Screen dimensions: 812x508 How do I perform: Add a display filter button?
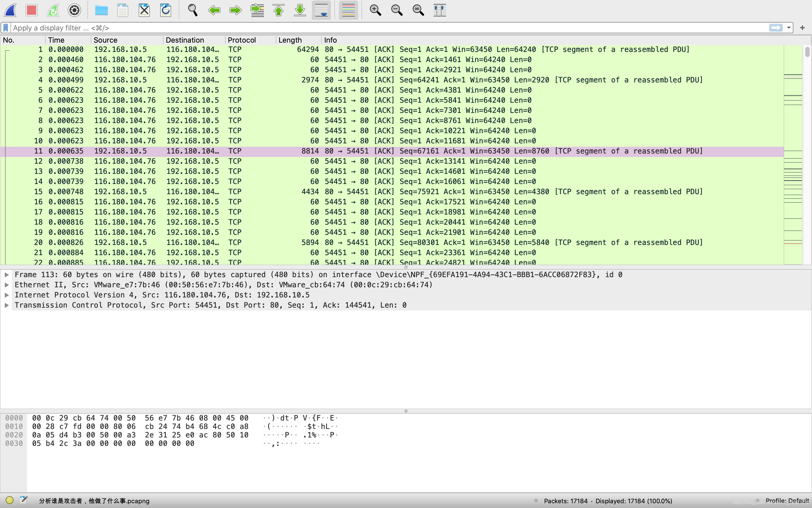(802, 28)
